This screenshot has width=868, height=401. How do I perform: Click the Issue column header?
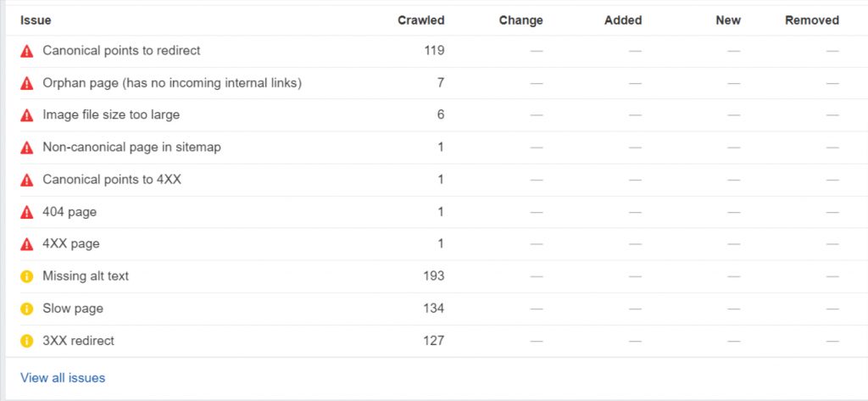point(36,20)
